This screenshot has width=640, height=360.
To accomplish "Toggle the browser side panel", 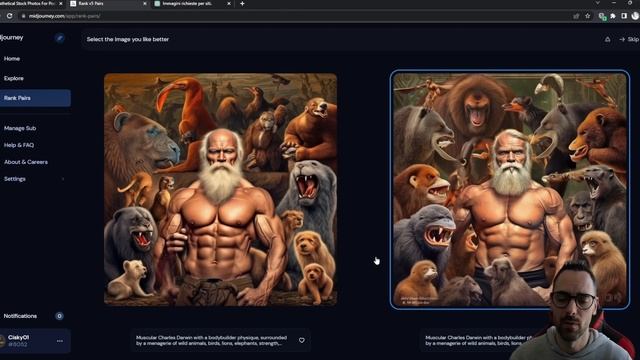I will tap(624, 16).
